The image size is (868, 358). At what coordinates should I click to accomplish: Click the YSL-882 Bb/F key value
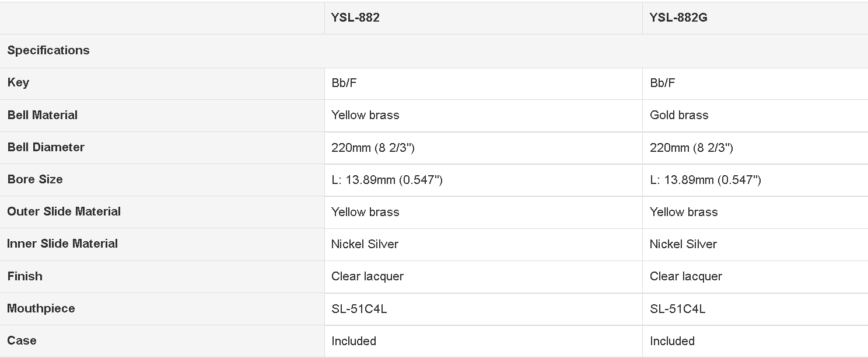(x=344, y=83)
